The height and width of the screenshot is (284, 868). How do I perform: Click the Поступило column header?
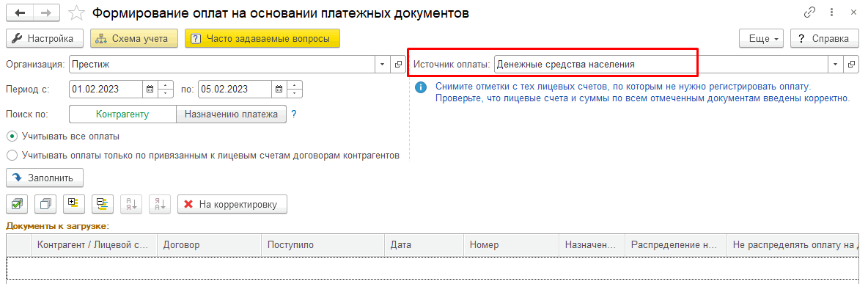click(x=323, y=244)
